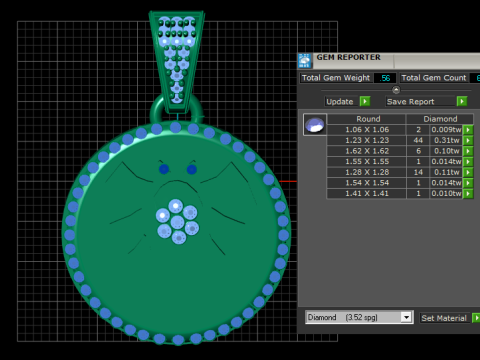The height and width of the screenshot is (360, 480).
Task: Click the Update button
Action: coord(340,101)
